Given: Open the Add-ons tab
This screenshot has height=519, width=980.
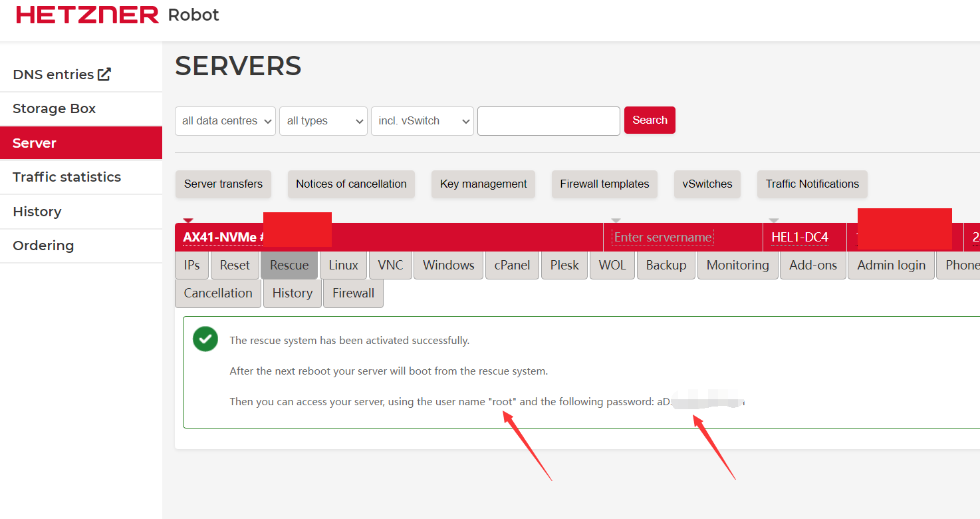Looking at the screenshot, I should [x=813, y=265].
